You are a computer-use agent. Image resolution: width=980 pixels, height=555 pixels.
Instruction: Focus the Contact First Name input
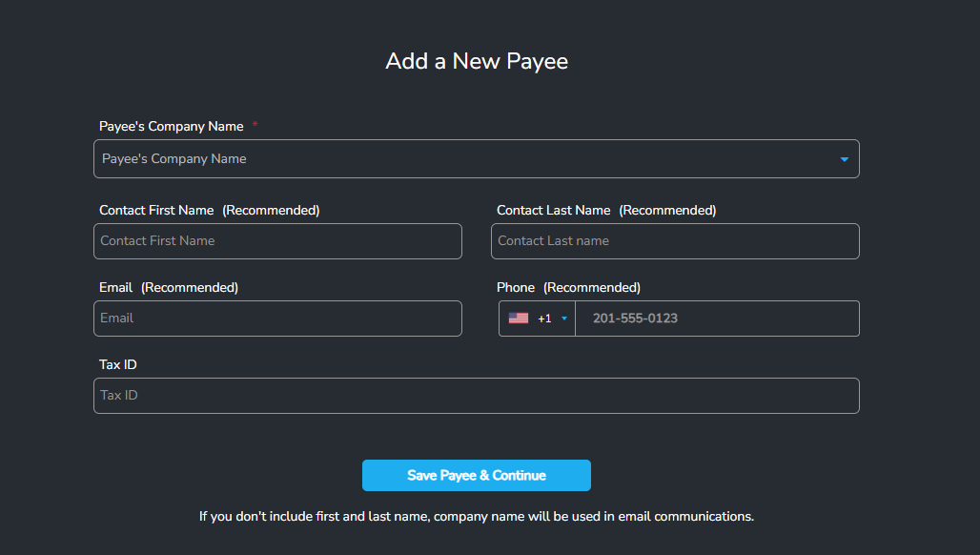[x=277, y=241]
